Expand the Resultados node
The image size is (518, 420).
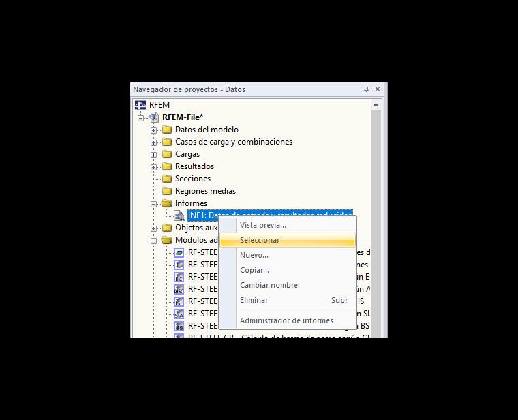point(153,167)
